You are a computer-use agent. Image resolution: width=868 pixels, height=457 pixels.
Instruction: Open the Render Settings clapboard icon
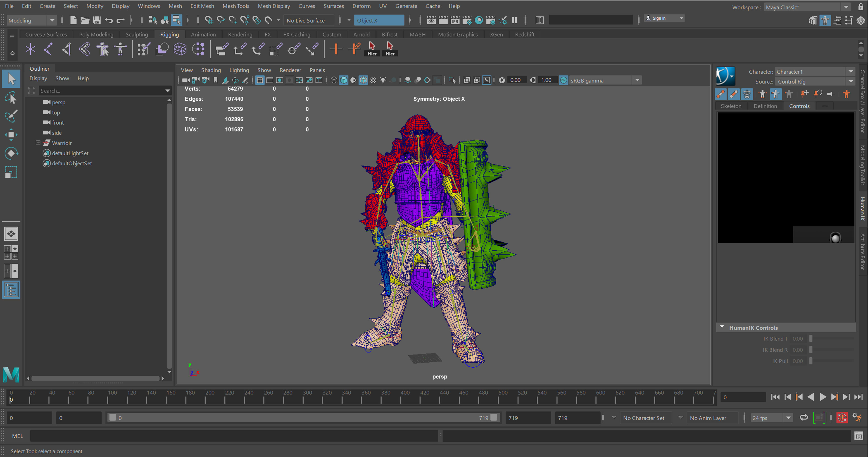[467, 20]
